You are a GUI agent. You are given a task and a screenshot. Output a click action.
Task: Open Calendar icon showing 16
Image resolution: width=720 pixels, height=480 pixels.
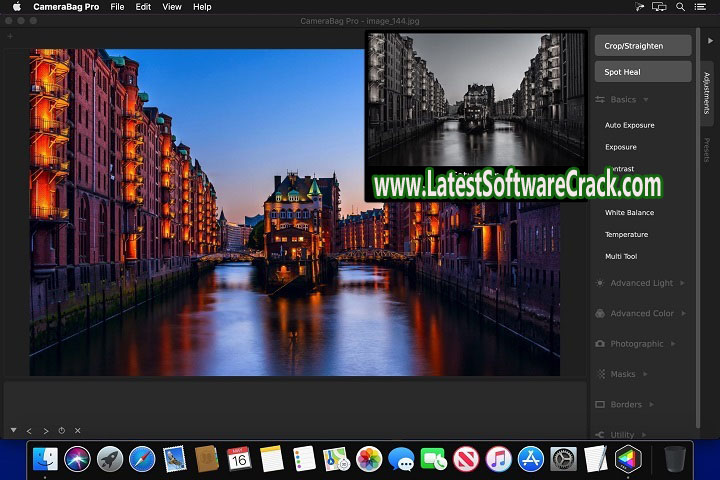coord(239,458)
